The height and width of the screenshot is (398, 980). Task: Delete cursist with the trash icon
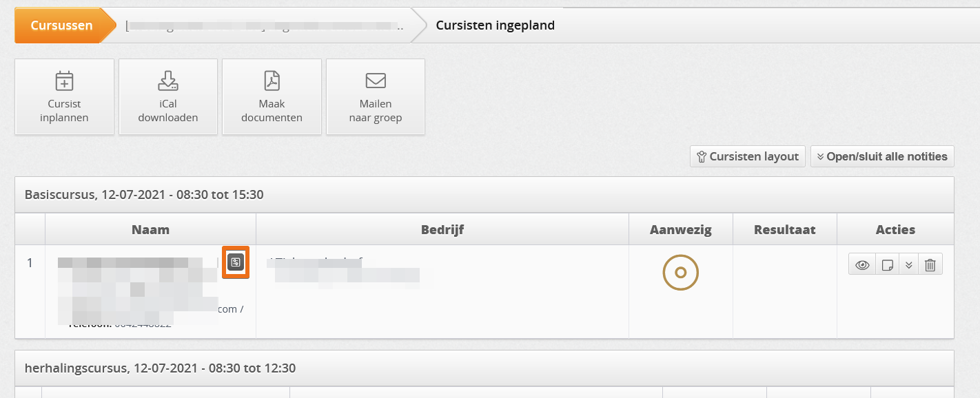(930, 265)
